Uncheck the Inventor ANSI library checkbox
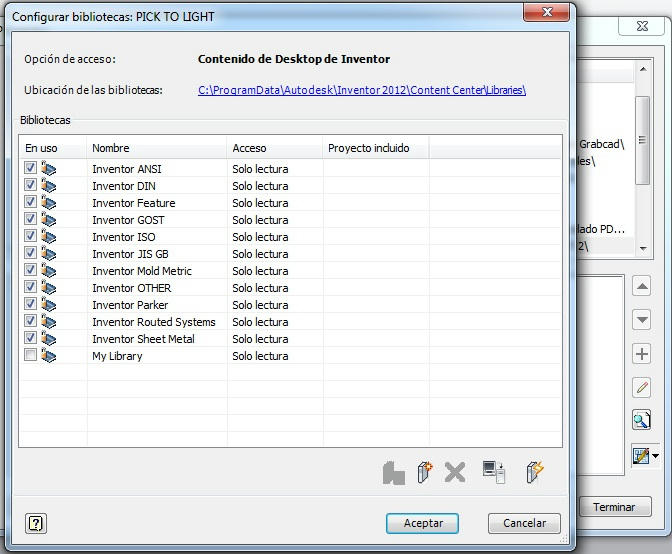672x554 pixels. pos(30,168)
